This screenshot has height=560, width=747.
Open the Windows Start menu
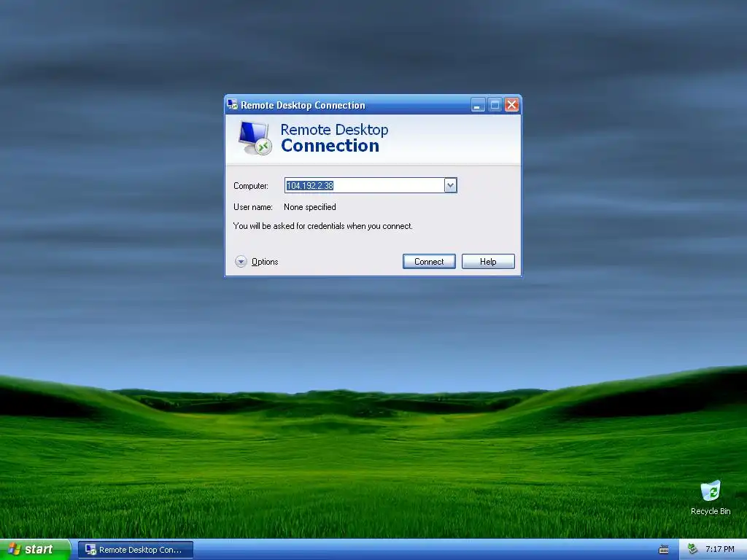tap(35, 549)
